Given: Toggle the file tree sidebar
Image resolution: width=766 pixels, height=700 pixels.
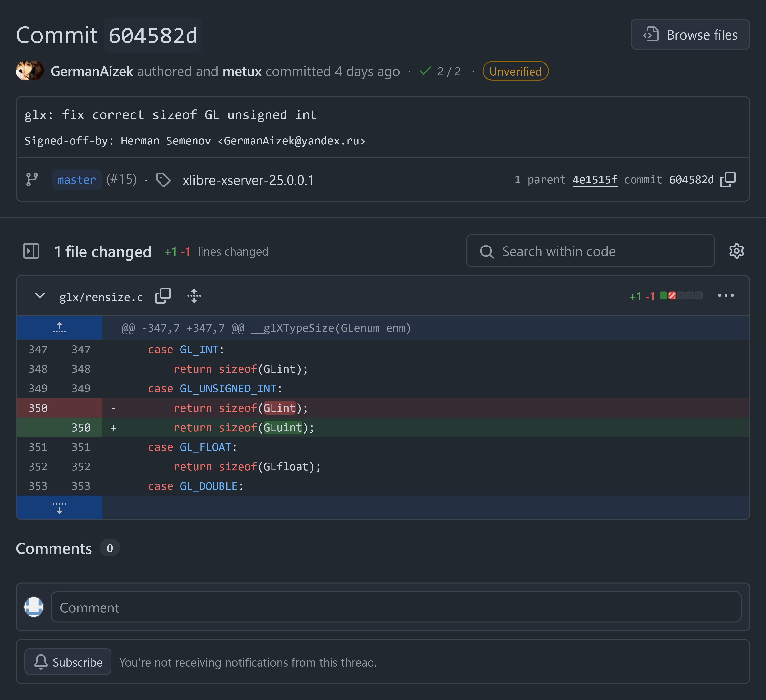Looking at the screenshot, I should pyautogui.click(x=31, y=251).
